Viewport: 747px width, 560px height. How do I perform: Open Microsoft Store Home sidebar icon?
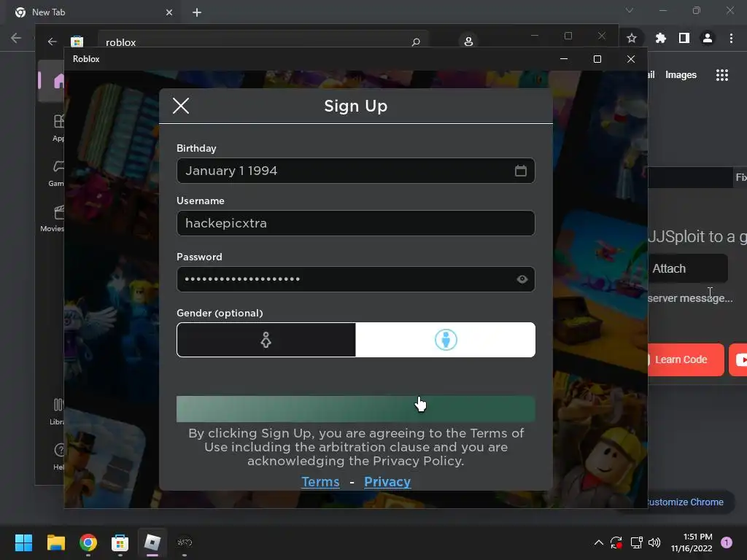pos(59,81)
